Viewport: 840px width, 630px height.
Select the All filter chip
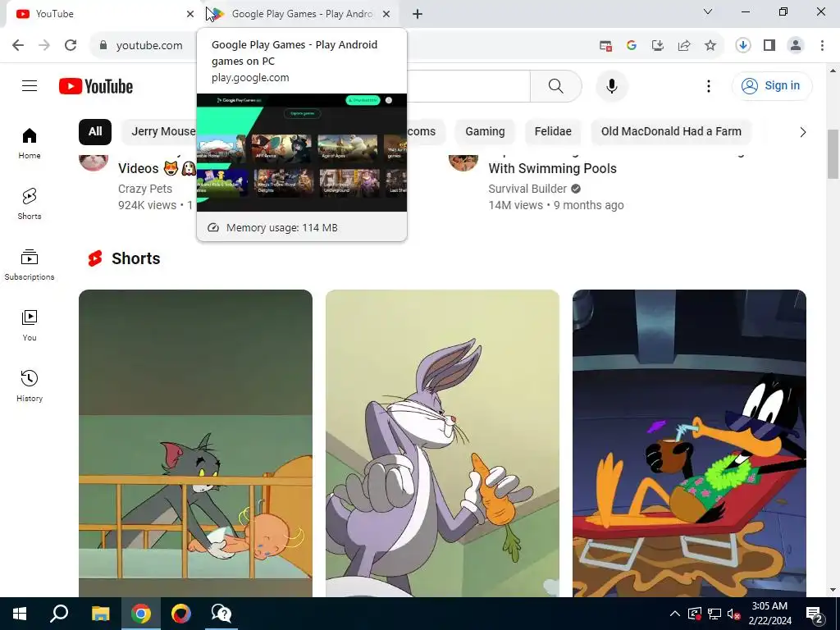[x=95, y=132]
